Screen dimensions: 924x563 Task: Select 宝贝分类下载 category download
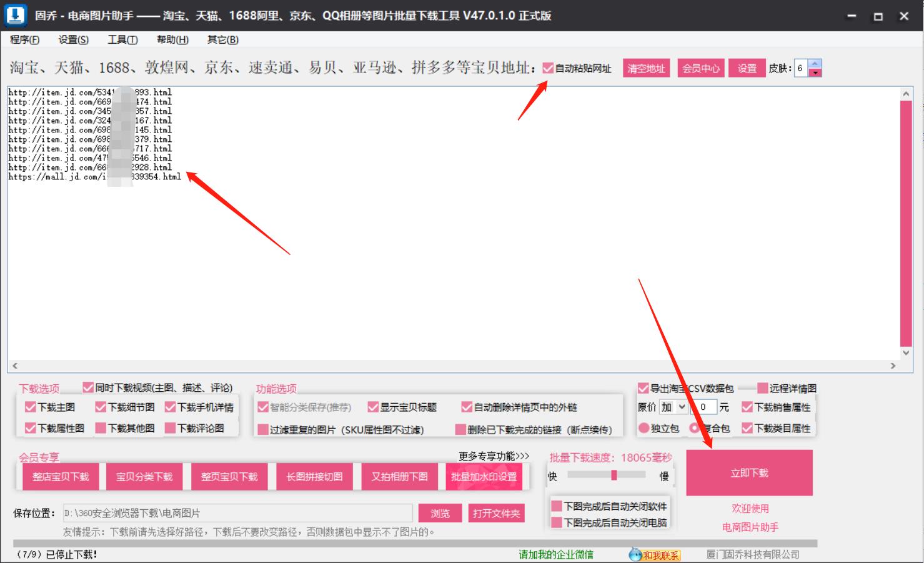pyautogui.click(x=144, y=476)
